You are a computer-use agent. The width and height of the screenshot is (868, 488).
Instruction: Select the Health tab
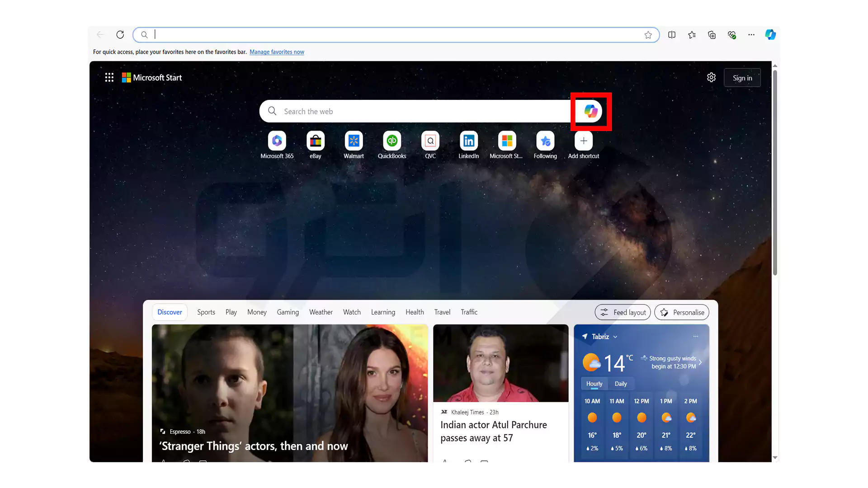click(415, 312)
